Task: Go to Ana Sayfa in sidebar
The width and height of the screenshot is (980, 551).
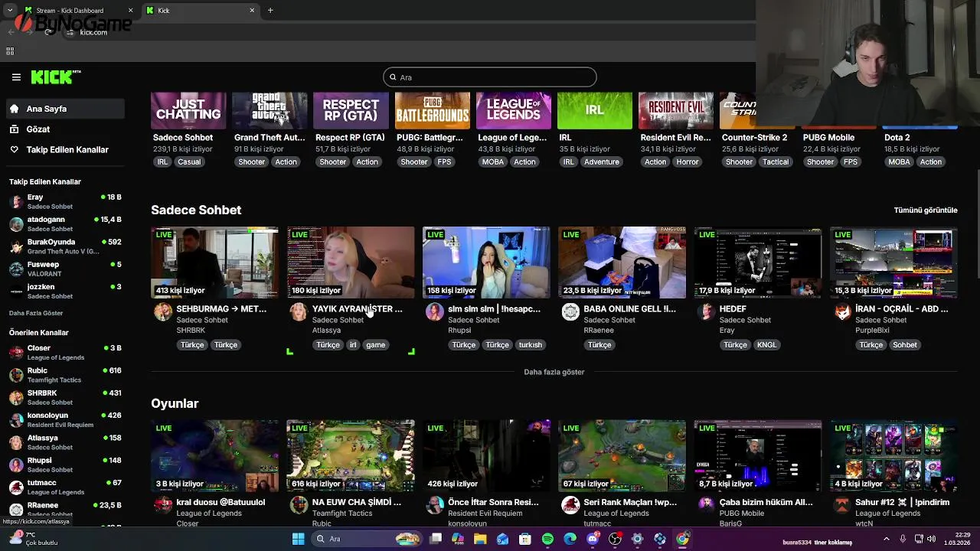Action: (x=64, y=109)
